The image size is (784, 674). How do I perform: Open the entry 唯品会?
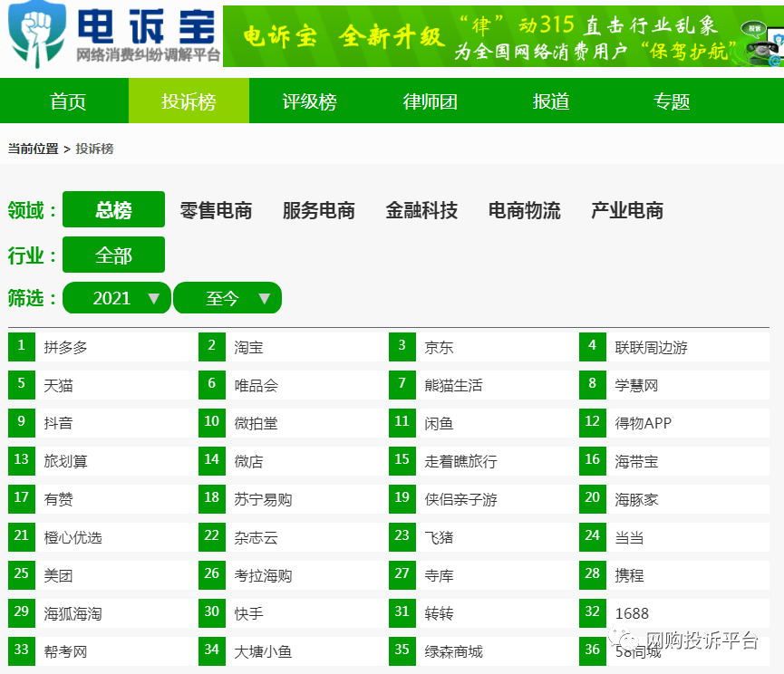pyautogui.click(x=256, y=385)
